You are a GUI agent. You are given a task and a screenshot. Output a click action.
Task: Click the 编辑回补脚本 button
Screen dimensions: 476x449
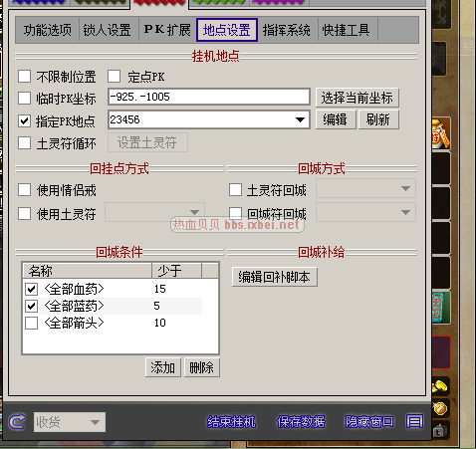(x=275, y=277)
